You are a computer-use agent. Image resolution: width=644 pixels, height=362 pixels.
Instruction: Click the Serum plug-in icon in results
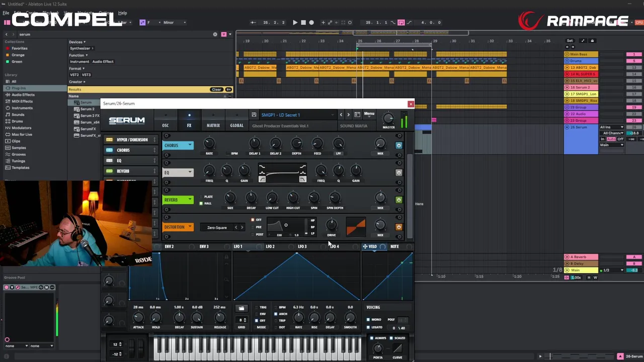(x=77, y=103)
